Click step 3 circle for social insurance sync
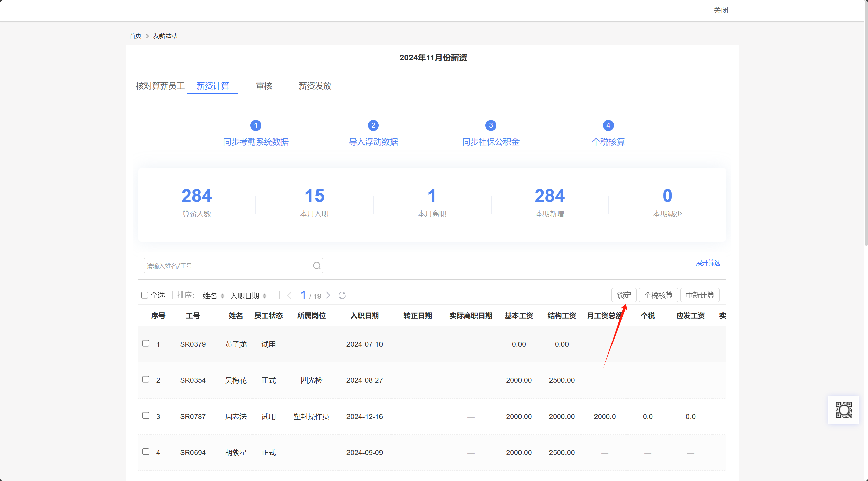The image size is (868, 481). [491, 125]
